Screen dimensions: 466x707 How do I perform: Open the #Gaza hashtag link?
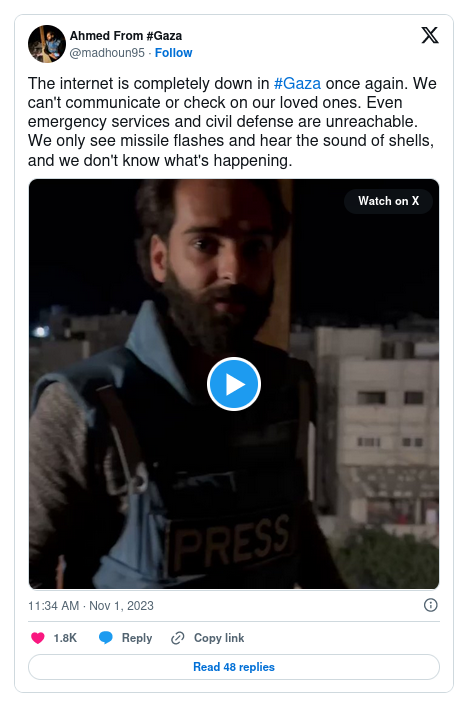[x=297, y=83]
